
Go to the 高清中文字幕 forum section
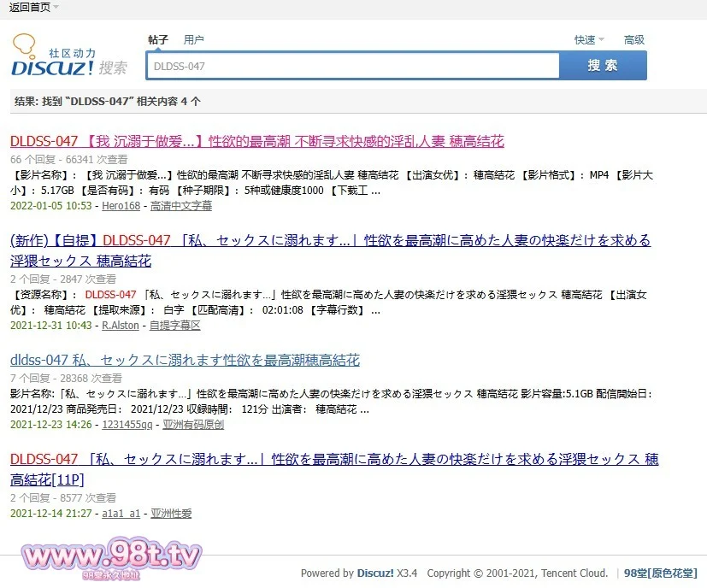(x=181, y=206)
